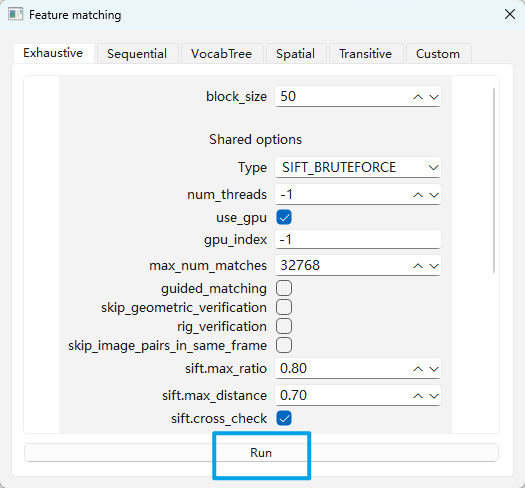Click the Shared options heading
Viewport: 525px width, 488px height.
pos(255,139)
